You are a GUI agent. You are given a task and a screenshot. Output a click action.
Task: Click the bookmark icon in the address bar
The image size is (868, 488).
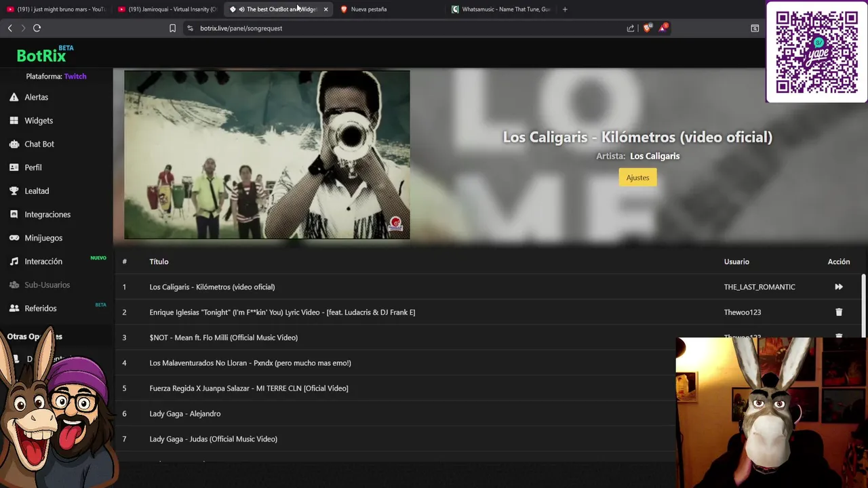(172, 28)
